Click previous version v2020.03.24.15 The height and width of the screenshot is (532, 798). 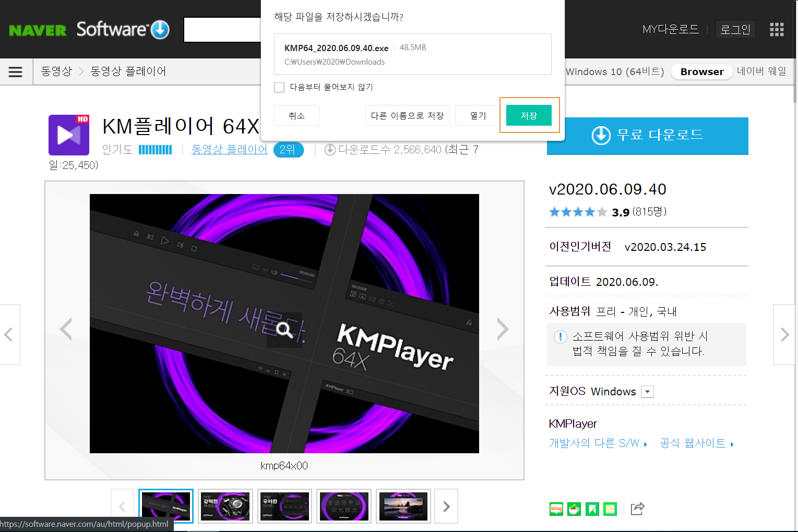[x=665, y=247]
